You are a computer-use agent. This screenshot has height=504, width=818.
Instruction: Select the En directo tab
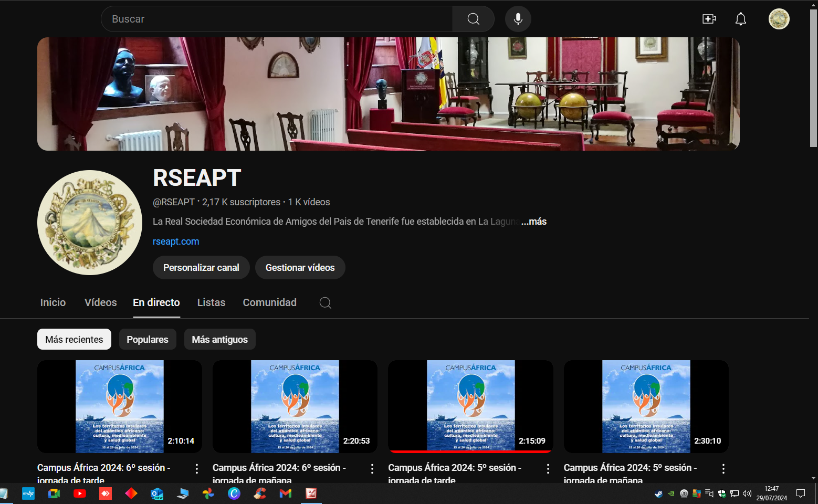156,302
